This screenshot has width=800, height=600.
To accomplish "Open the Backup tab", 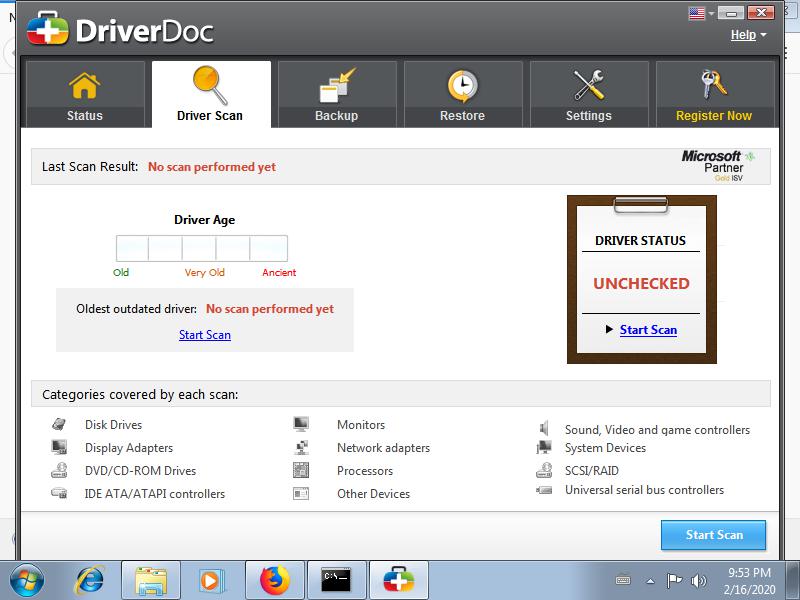I will pos(337,94).
